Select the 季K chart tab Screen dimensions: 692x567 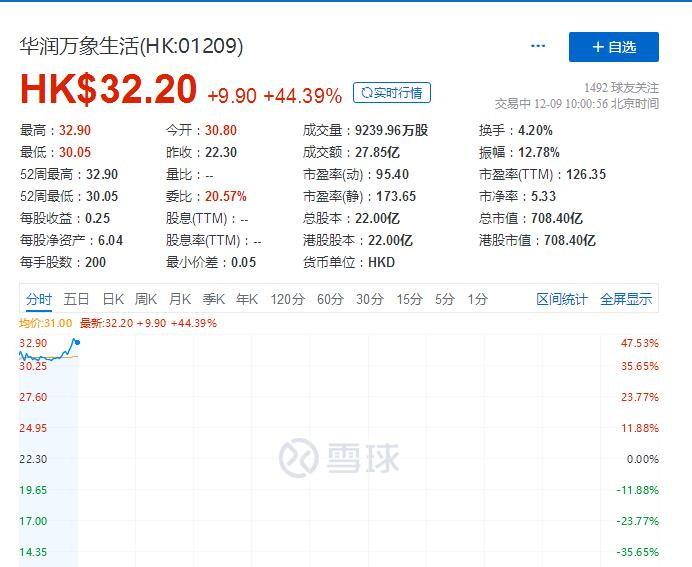(x=214, y=299)
